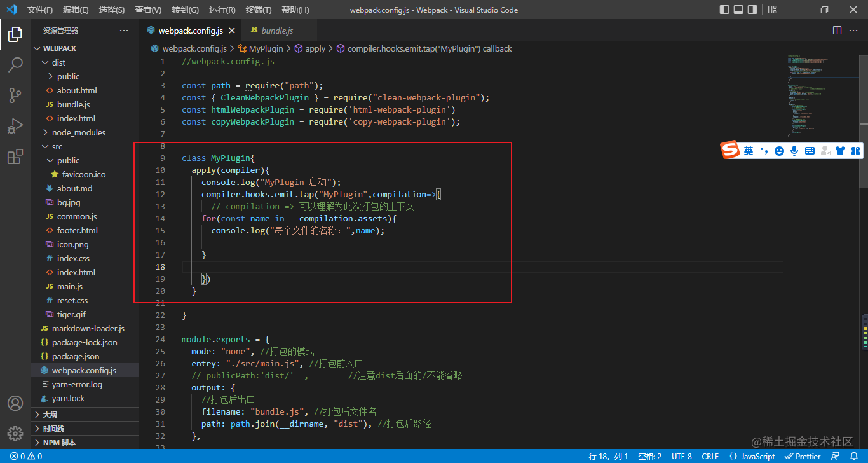Open index.css file

click(x=85, y=258)
